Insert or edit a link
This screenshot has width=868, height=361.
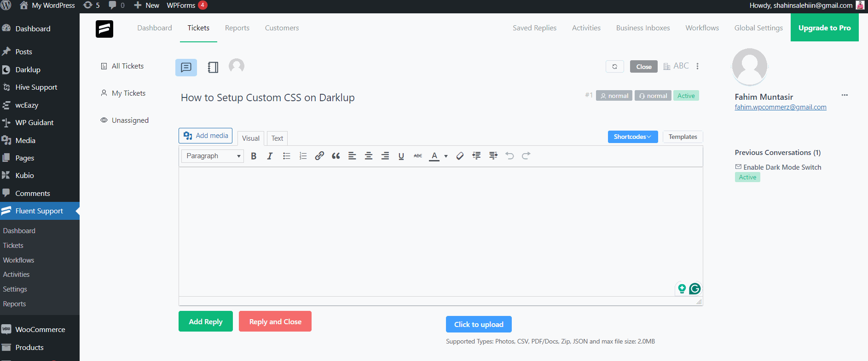click(x=319, y=156)
